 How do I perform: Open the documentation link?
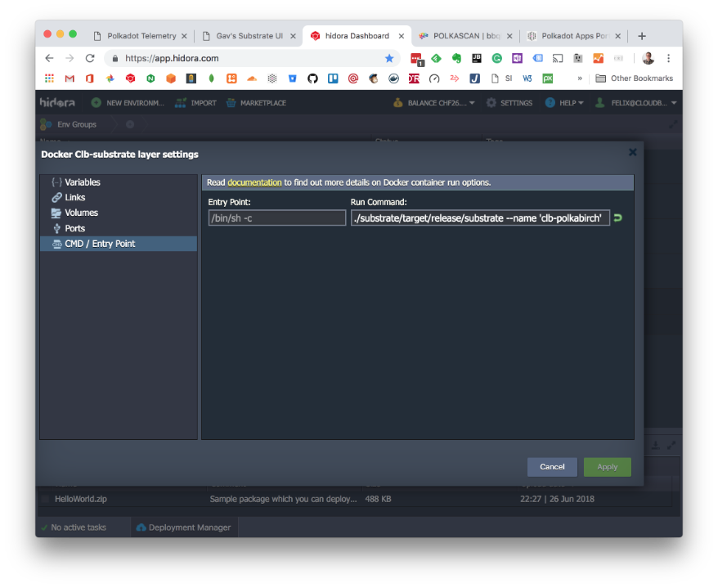pos(254,182)
